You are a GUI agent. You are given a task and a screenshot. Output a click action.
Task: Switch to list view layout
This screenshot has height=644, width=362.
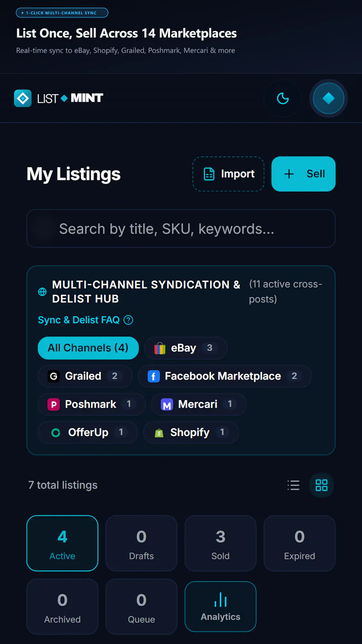pos(294,485)
